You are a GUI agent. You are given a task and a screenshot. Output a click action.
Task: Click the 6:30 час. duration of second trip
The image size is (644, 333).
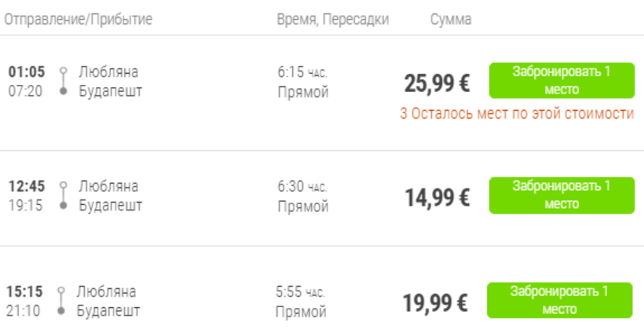point(302,187)
